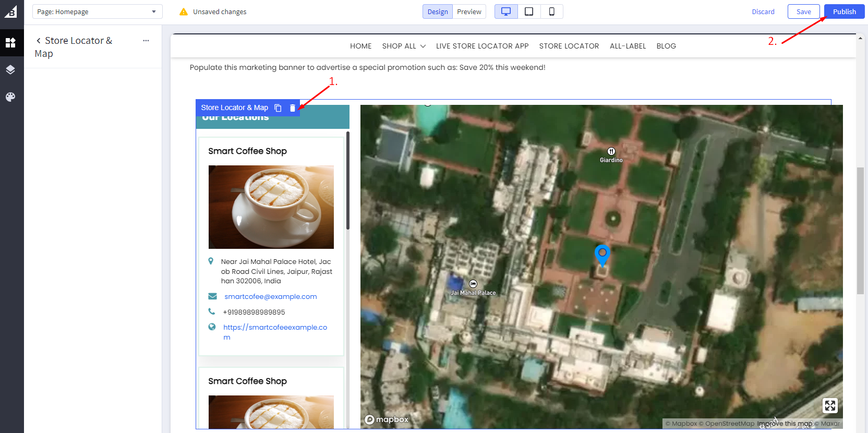Open LIVE STORE LOCATOR APP page
Viewport: 868px width, 433px height.
click(483, 46)
